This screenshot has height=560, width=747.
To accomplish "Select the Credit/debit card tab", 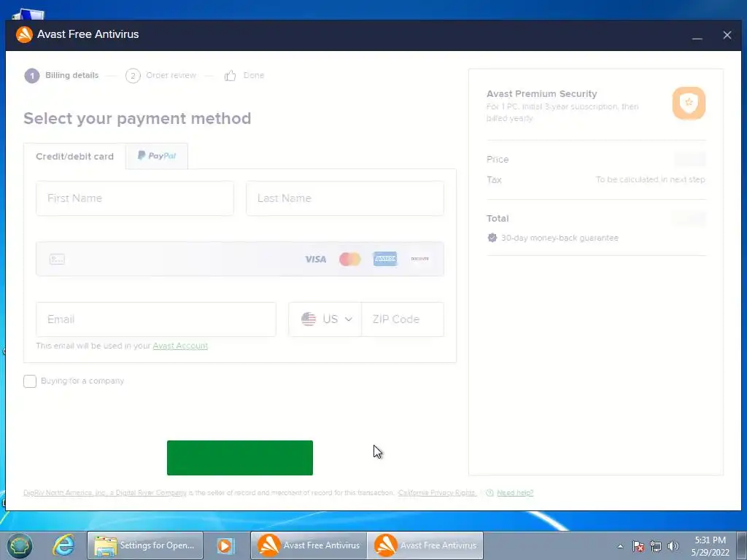I will pyautogui.click(x=75, y=157).
